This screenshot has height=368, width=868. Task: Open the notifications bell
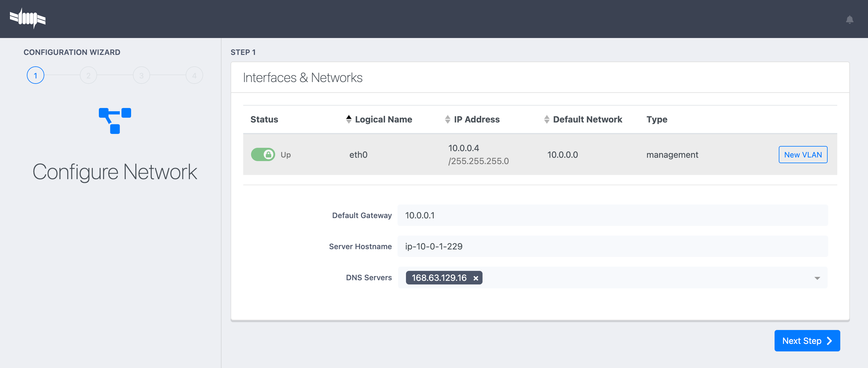coord(850,19)
